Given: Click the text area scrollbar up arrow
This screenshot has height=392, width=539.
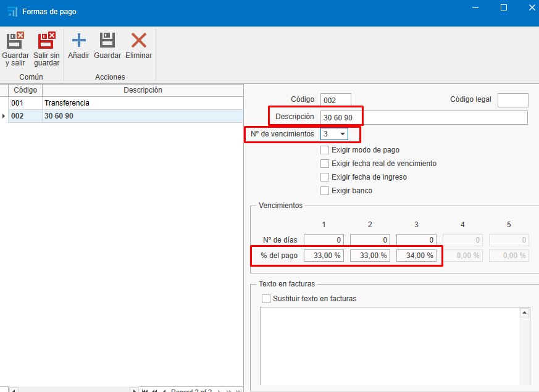Looking at the screenshot, I should (x=524, y=312).
